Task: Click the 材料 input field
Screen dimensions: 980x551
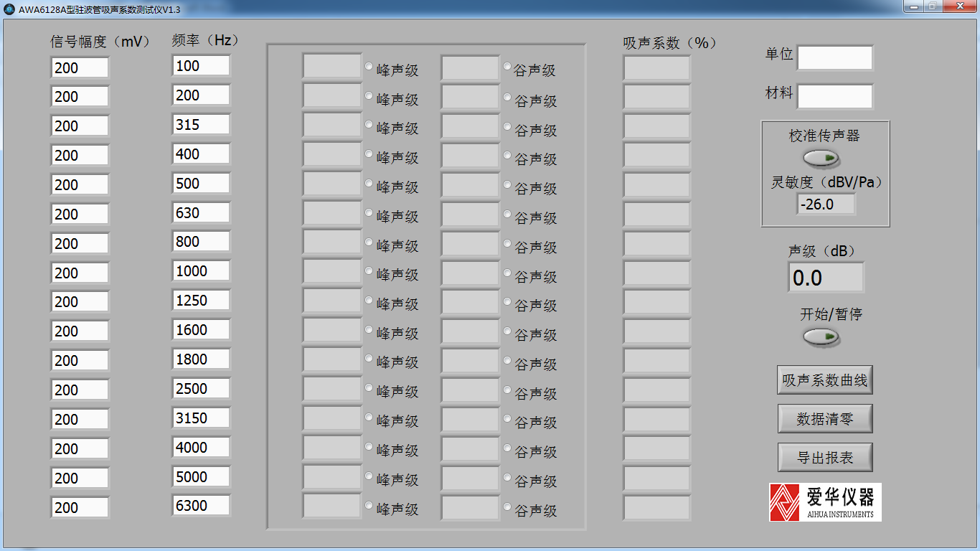Action: 835,97
